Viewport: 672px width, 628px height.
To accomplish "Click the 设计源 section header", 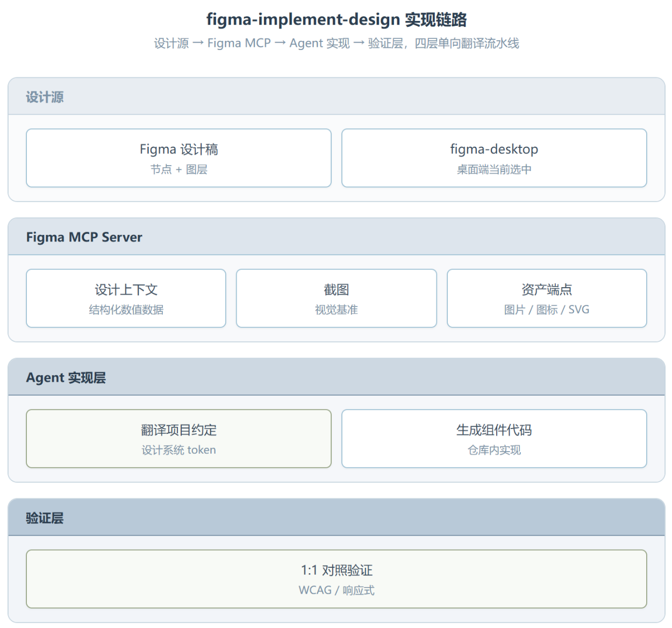I will tap(337, 96).
